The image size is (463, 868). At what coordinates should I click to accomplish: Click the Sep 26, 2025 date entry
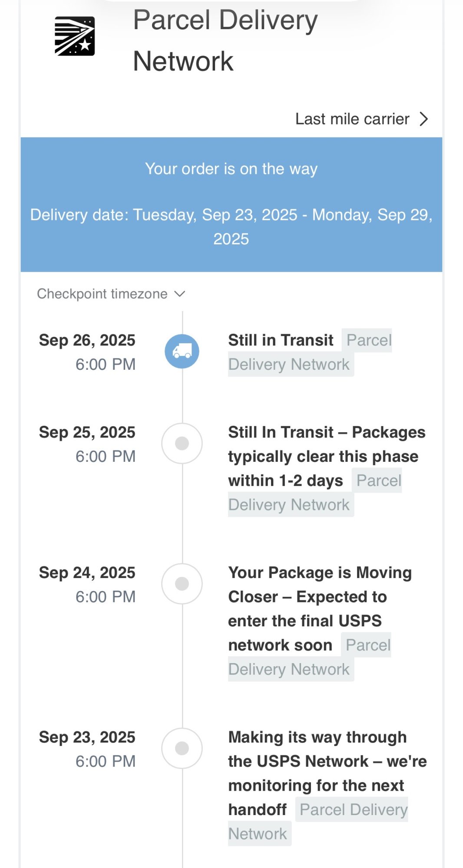[x=87, y=340]
